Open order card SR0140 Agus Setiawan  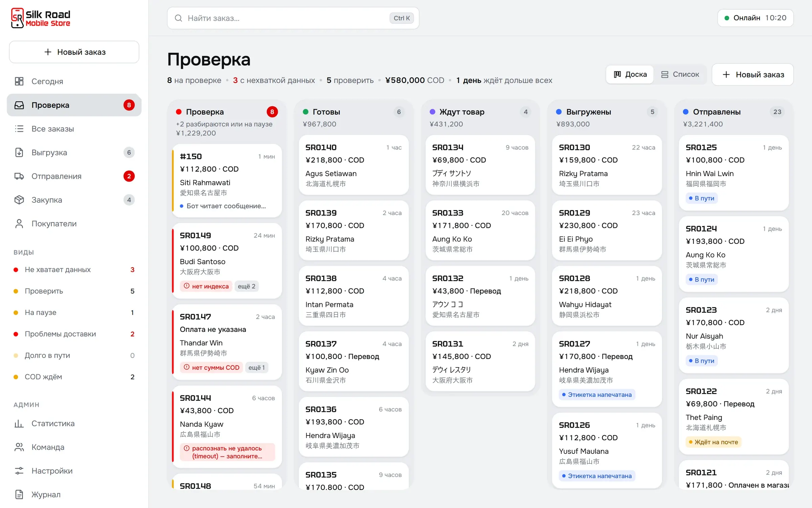click(x=354, y=165)
